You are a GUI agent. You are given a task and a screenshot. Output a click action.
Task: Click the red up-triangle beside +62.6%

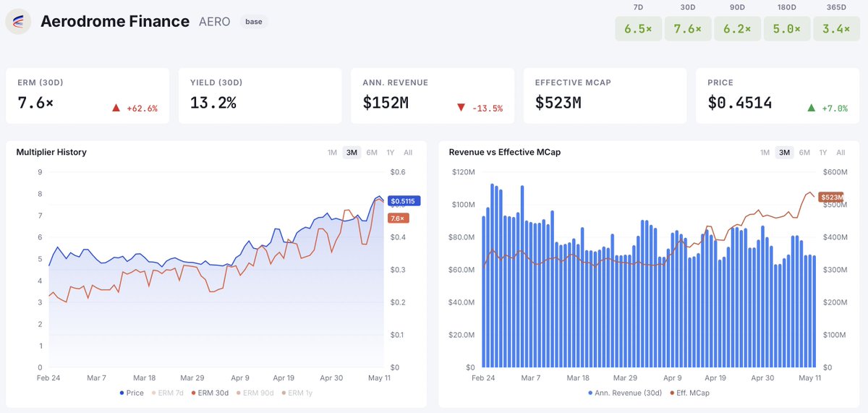[x=116, y=108]
